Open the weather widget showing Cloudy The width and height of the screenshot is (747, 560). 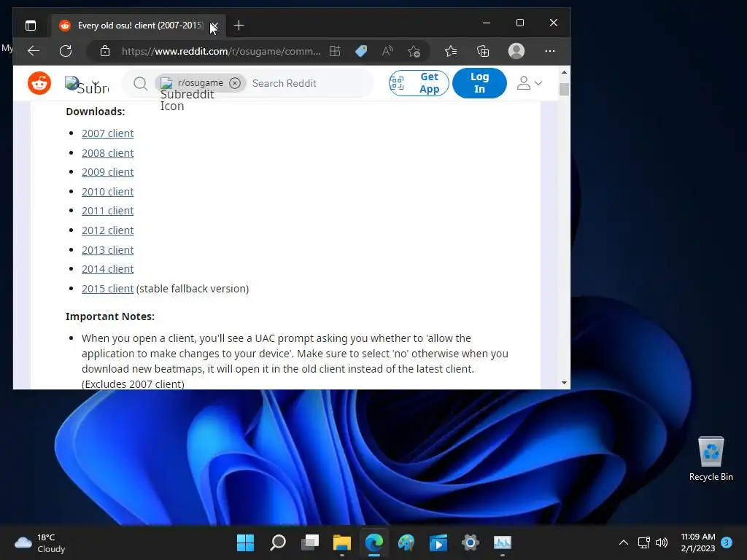(x=39, y=542)
